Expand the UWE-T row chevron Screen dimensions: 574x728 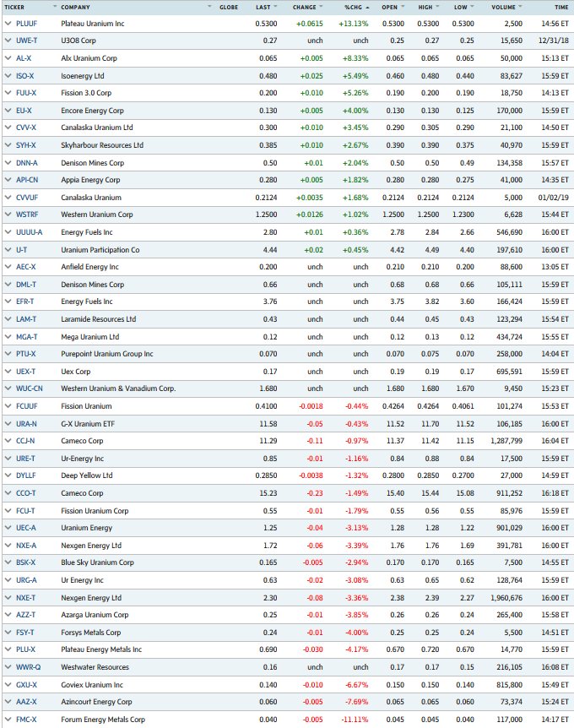pos(8,41)
